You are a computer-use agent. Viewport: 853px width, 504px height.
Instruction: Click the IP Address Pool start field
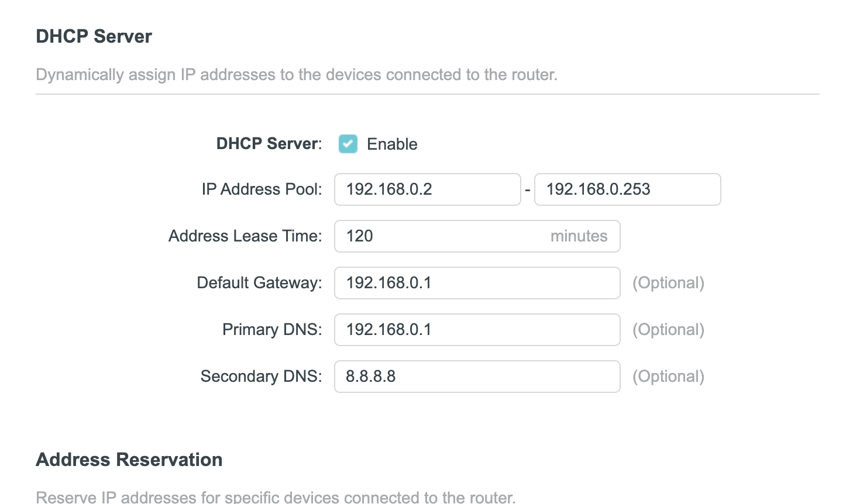[426, 189]
